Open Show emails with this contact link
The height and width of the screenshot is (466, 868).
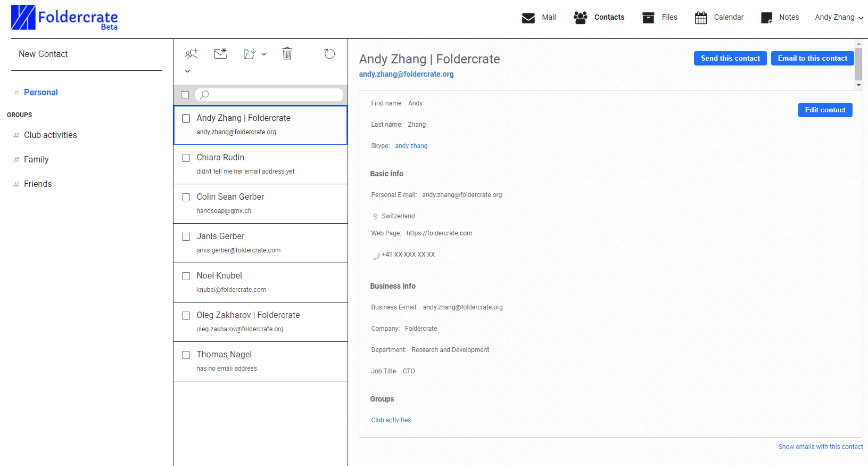pos(821,447)
